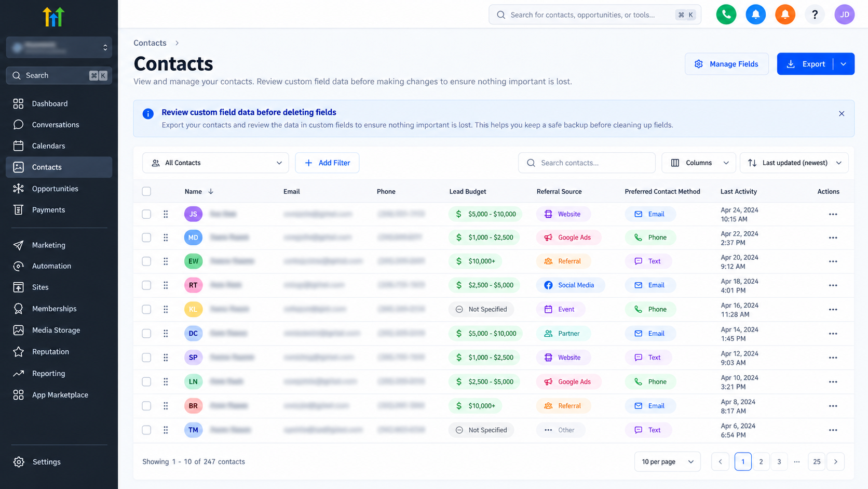
Task: Click the Search contacts field
Action: tap(587, 163)
